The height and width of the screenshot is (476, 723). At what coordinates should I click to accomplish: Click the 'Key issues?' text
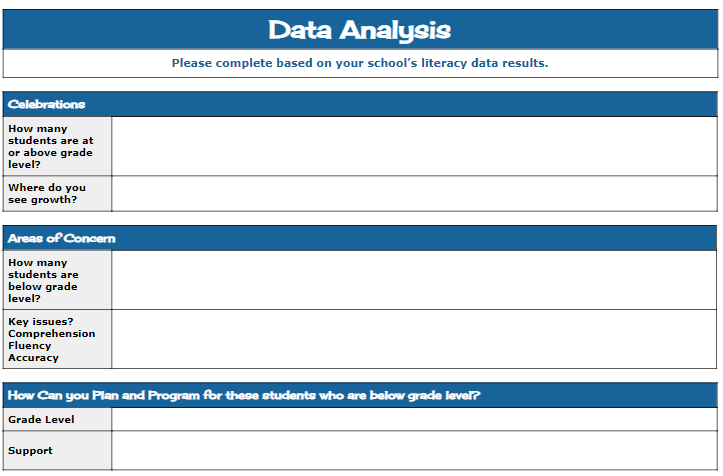tap(41, 322)
